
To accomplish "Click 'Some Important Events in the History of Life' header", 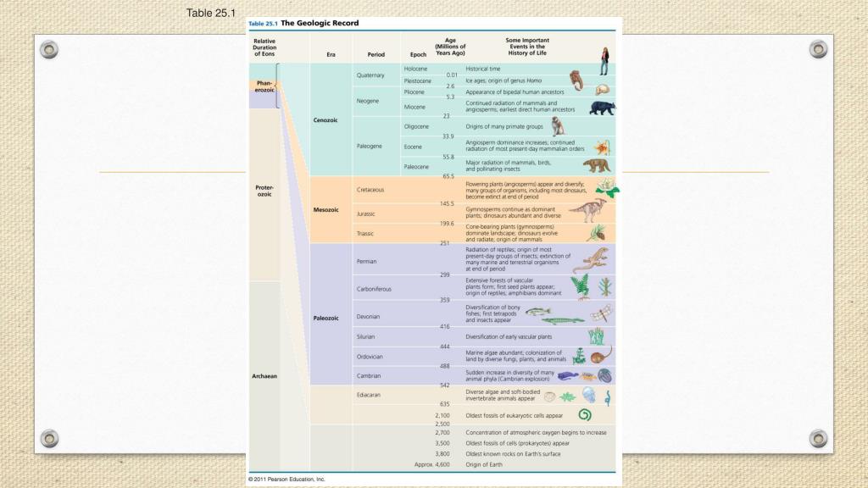I will click(x=527, y=47).
